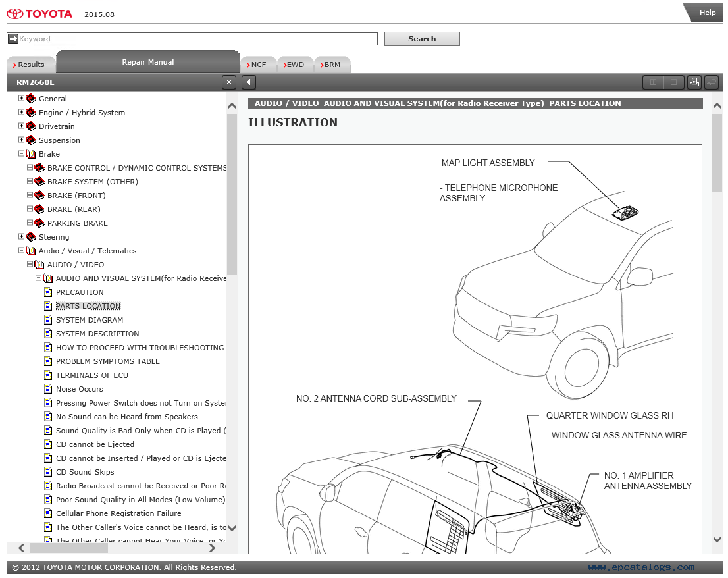Click tree panel scroll down arrow
Screen dimensions: 728x578
[232, 528]
